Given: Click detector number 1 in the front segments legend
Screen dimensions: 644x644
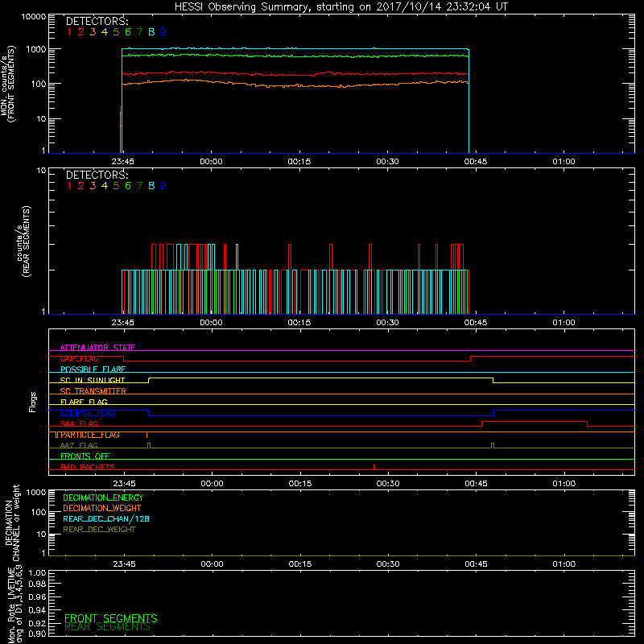Looking at the screenshot, I should 69,32.
